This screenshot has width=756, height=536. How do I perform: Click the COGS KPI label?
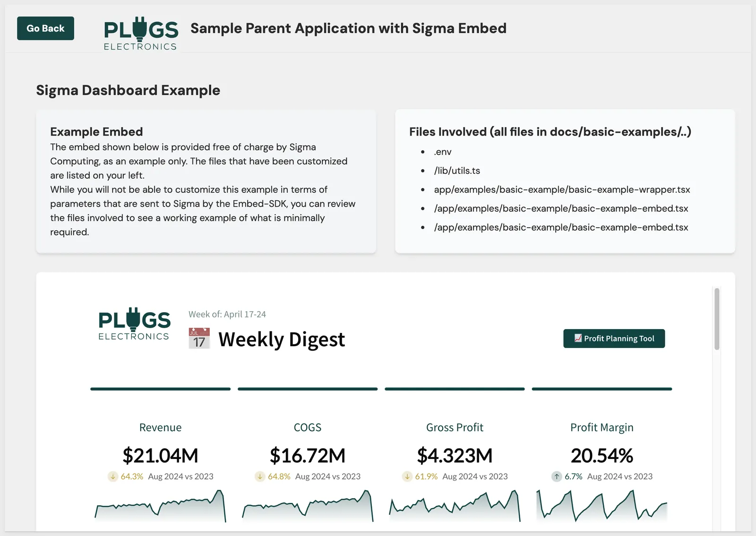click(308, 427)
